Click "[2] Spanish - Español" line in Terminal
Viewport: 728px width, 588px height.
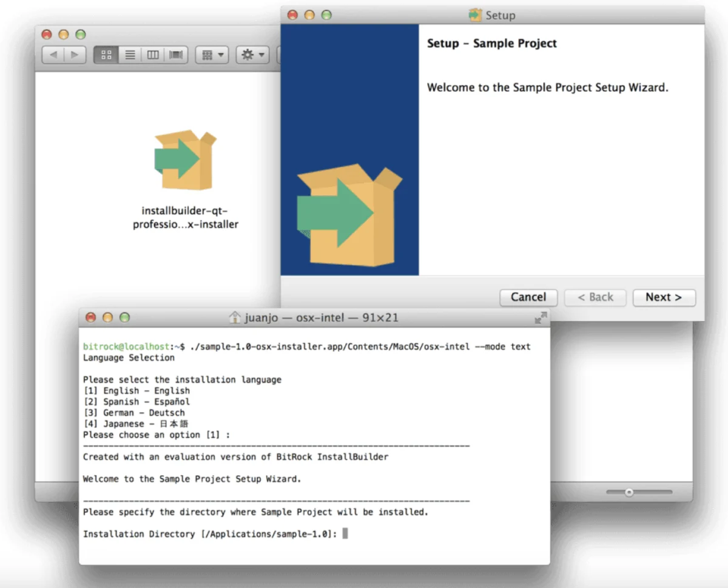(x=136, y=402)
